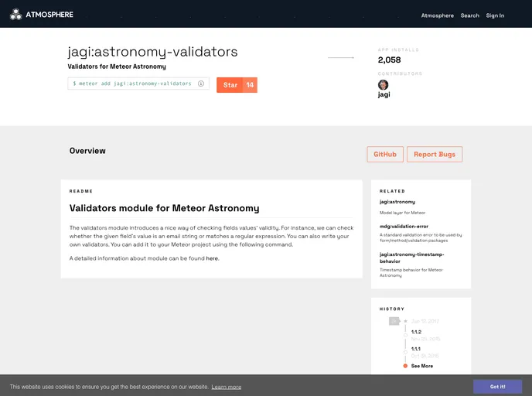
Task: Click the 2,058 app installs value
Action: [x=389, y=60]
